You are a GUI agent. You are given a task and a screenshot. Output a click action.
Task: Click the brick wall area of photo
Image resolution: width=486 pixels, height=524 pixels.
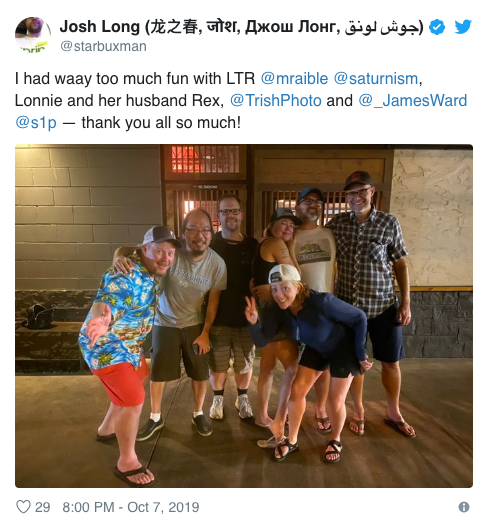87,214
